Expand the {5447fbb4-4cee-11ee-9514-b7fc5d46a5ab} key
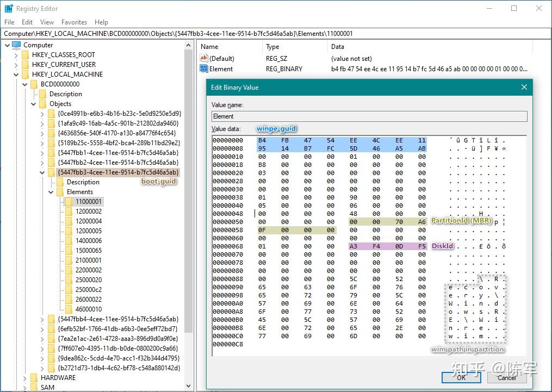Image resolution: width=552 pixels, height=392 pixels. [43, 319]
